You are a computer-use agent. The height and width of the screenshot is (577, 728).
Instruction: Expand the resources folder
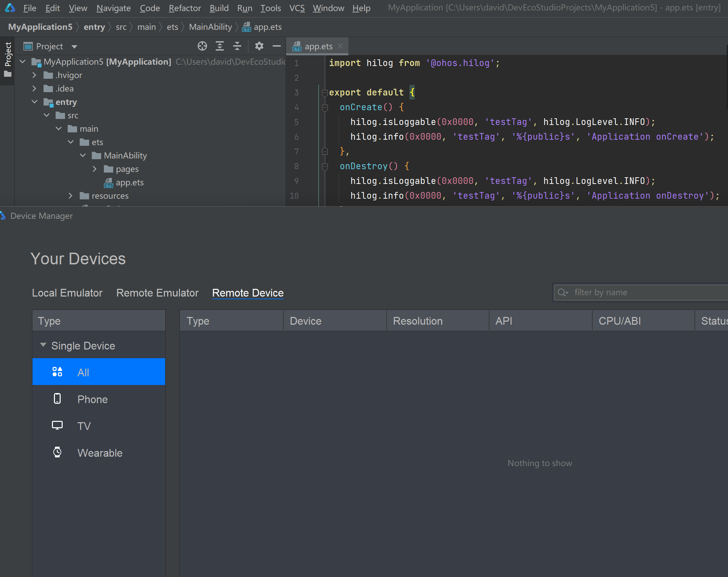pos(71,195)
